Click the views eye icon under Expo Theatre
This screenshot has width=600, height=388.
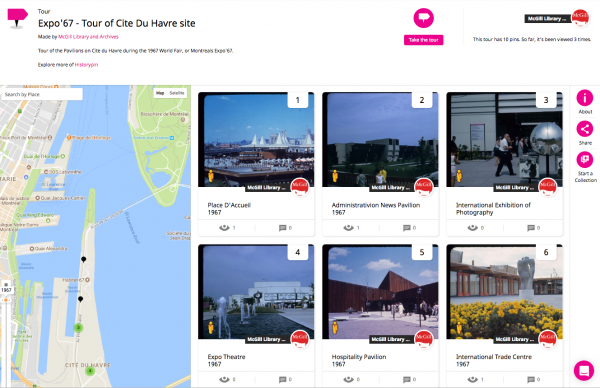[224, 380]
